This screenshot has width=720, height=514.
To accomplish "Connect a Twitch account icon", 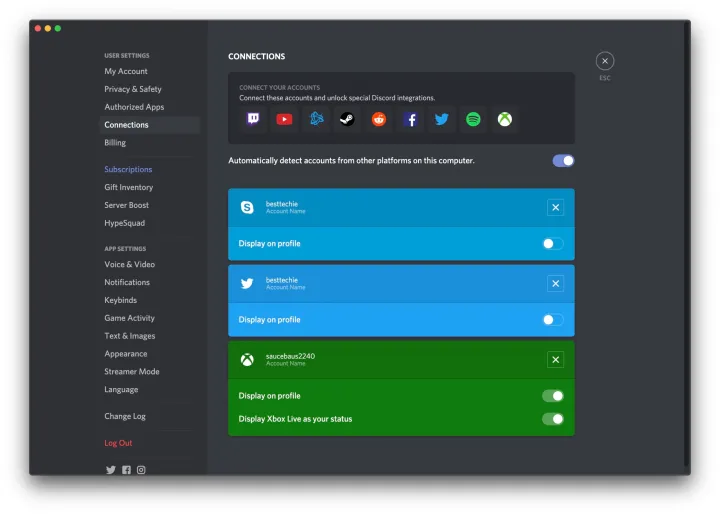I will pos(253,119).
